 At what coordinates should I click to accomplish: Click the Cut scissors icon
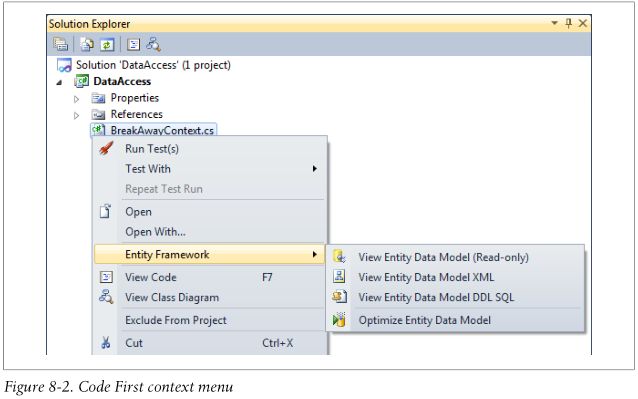105,343
